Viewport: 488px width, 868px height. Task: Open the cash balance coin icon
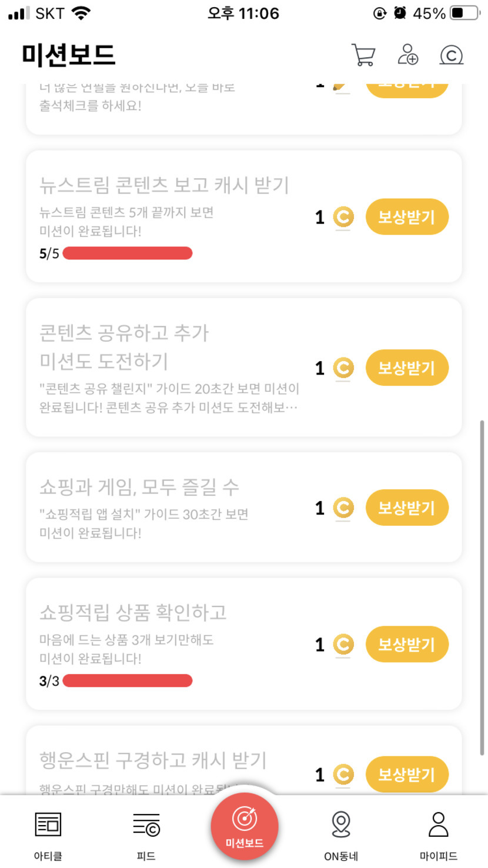click(451, 55)
